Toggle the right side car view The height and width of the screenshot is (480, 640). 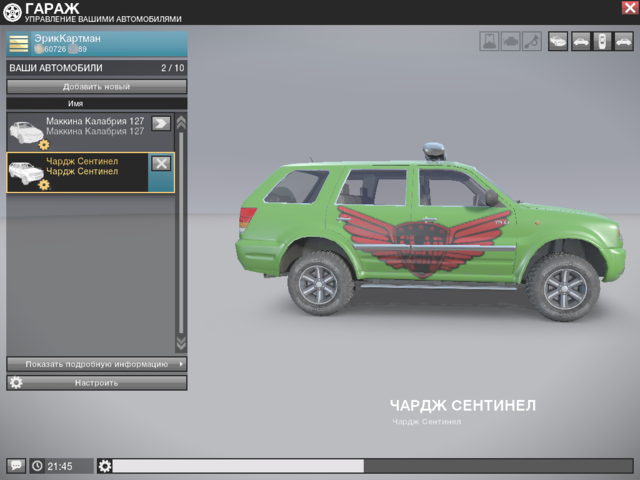623,42
